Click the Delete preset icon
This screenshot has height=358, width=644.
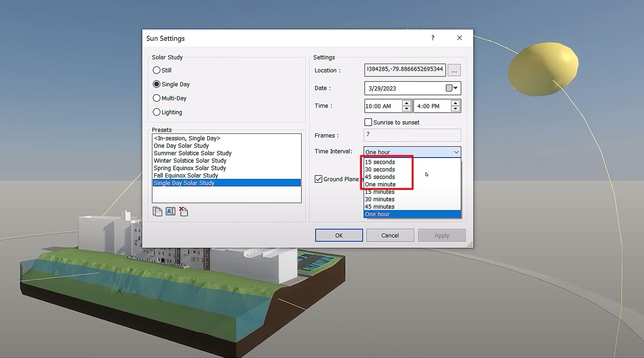tap(184, 211)
